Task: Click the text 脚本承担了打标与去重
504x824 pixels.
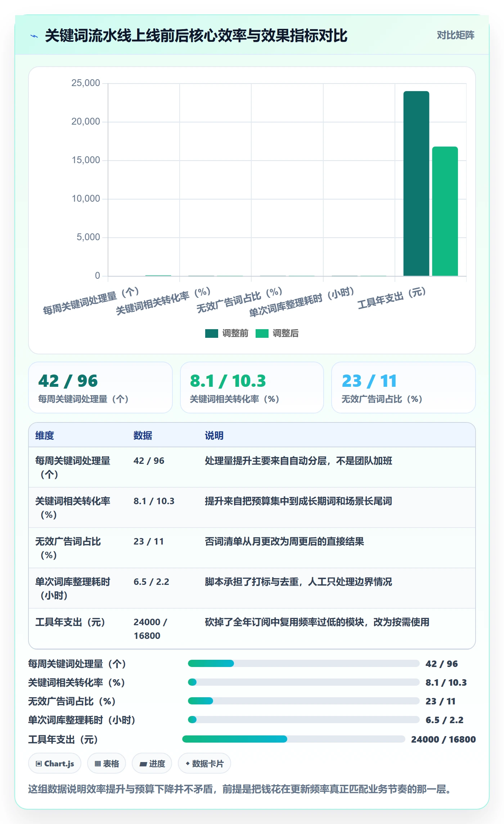Action: (252, 582)
